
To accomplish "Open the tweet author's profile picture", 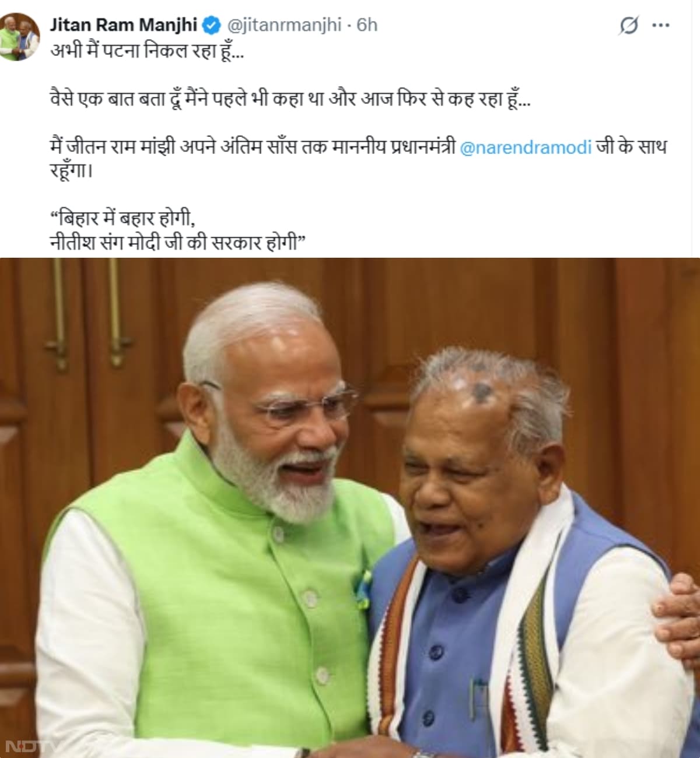I will [19, 36].
